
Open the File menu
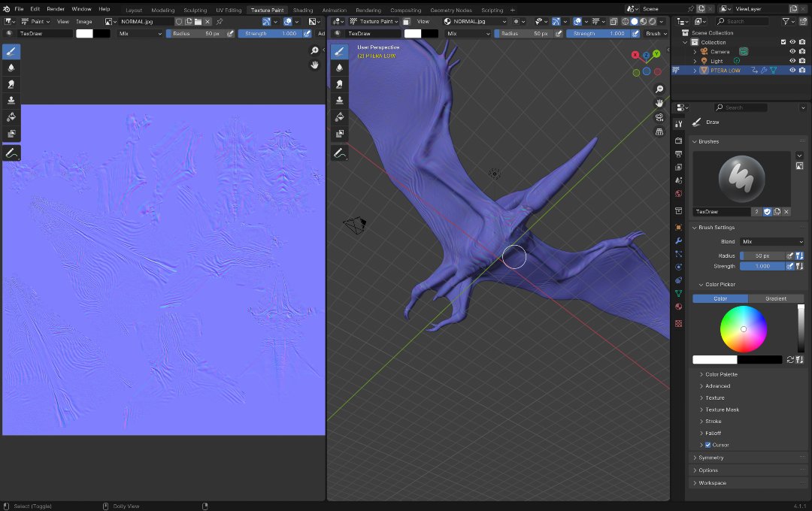(x=19, y=9)
